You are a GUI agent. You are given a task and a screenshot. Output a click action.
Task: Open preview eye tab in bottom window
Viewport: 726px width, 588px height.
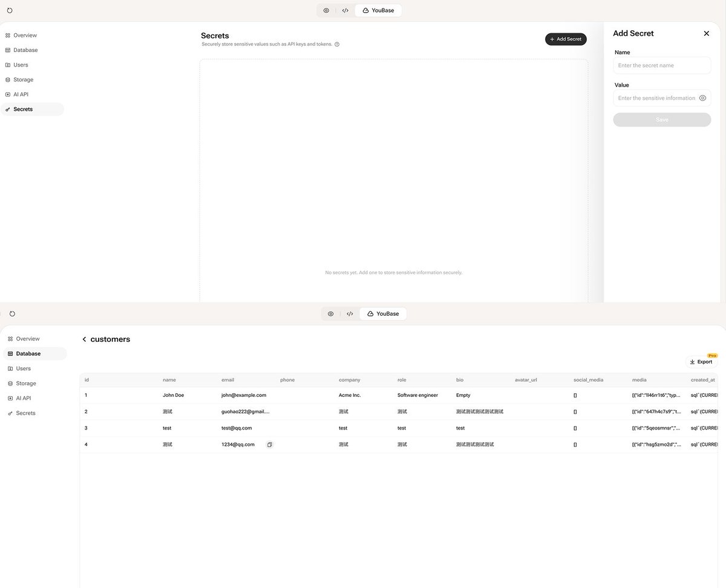tap(331, 314)
